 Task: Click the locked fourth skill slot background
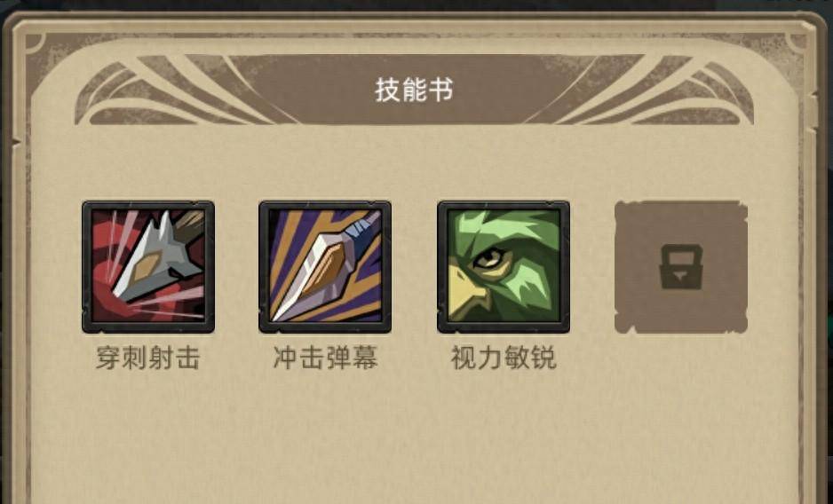click(x=681, y=267)
